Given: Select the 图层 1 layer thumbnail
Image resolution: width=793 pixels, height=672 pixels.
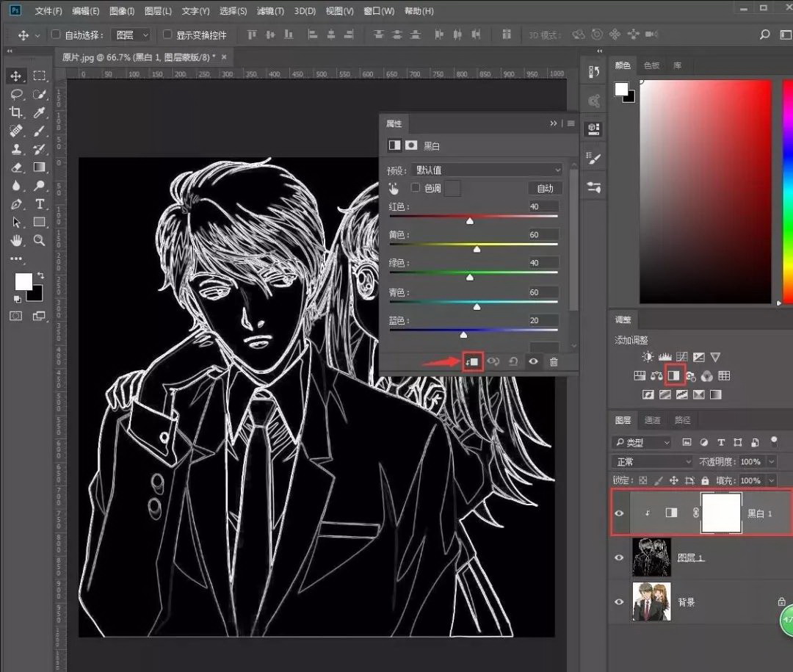Looking at the screenshot, I should pyautogui.click(x=650, y=557).
